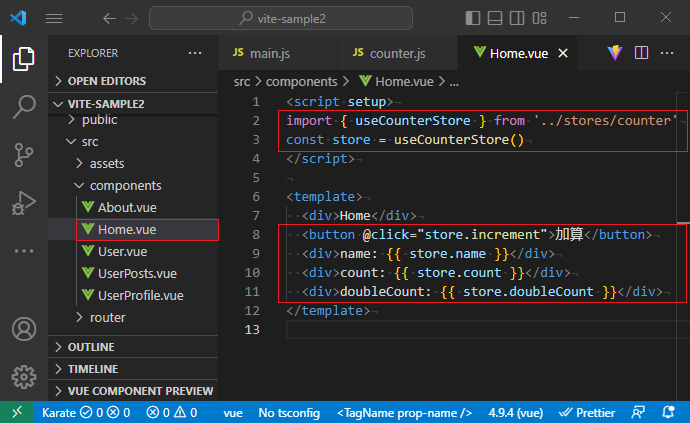The image size is (690, 423).
Task: Collapse the VITE-SAMPLE2 section
Action: pyautogui.click(x=133, y=104)
